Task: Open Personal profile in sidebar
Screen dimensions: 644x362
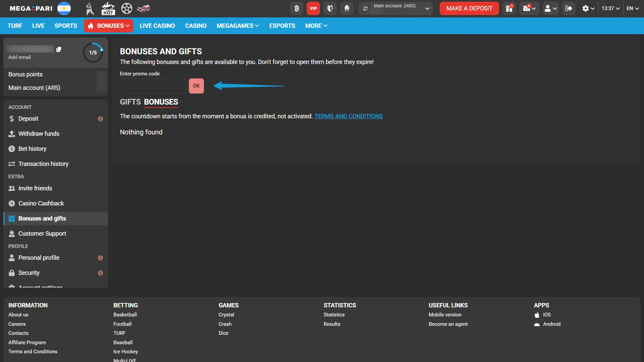Action: pos(56,258)
